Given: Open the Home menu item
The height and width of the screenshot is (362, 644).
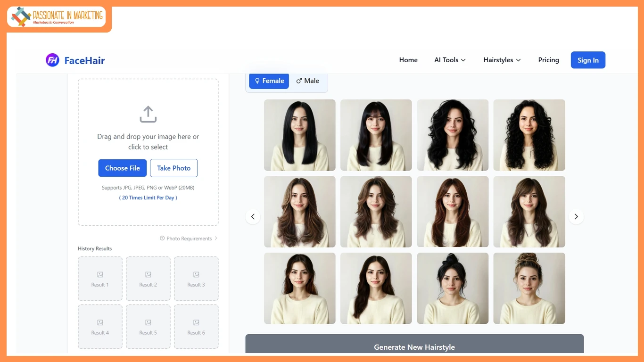Looking at the screenshot, I should point(408,60).
